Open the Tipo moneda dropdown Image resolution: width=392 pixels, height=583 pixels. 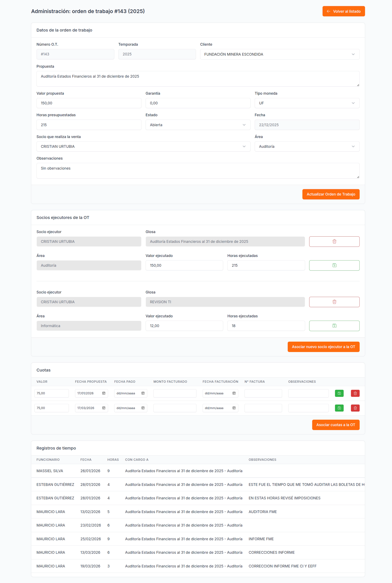pos(307,103)
